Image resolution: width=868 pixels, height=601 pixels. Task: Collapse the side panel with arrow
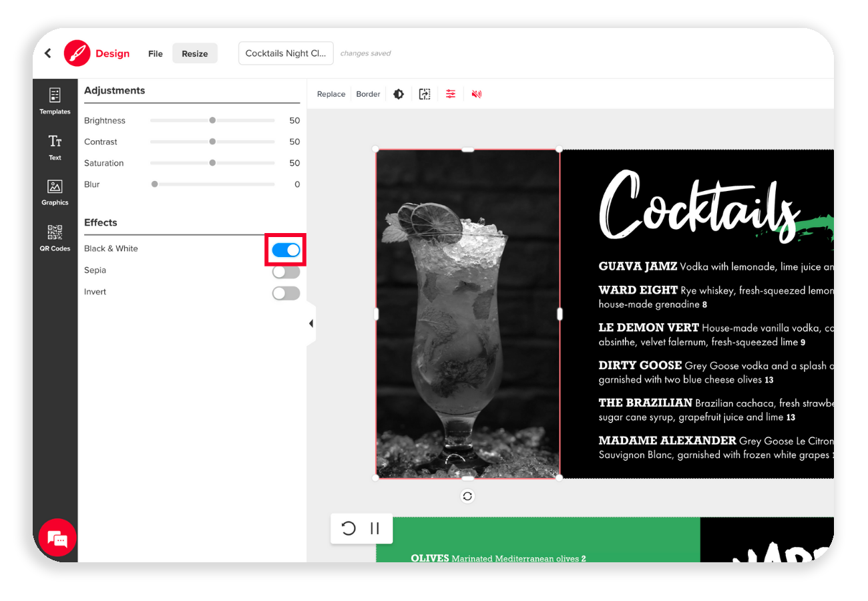click(311, 323)
